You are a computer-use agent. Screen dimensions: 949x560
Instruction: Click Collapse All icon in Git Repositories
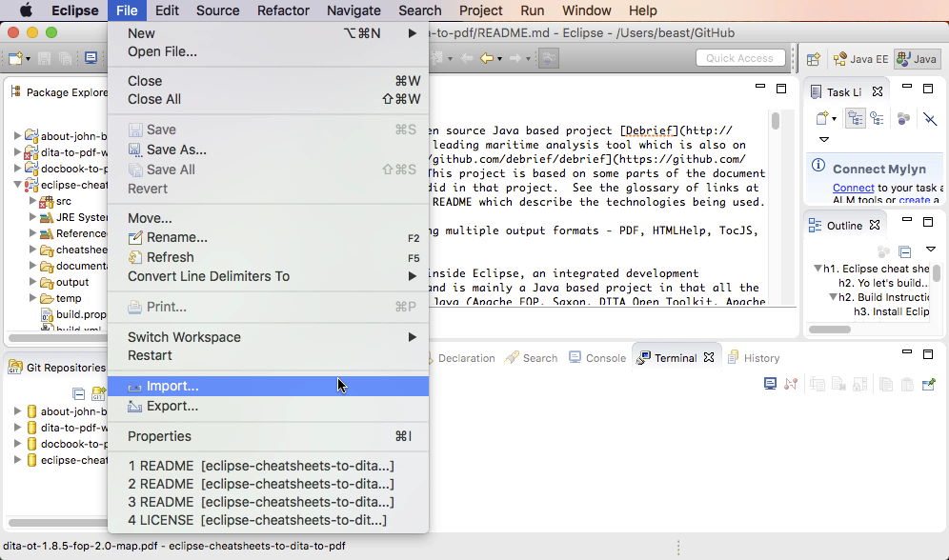[x=79, y=394]
